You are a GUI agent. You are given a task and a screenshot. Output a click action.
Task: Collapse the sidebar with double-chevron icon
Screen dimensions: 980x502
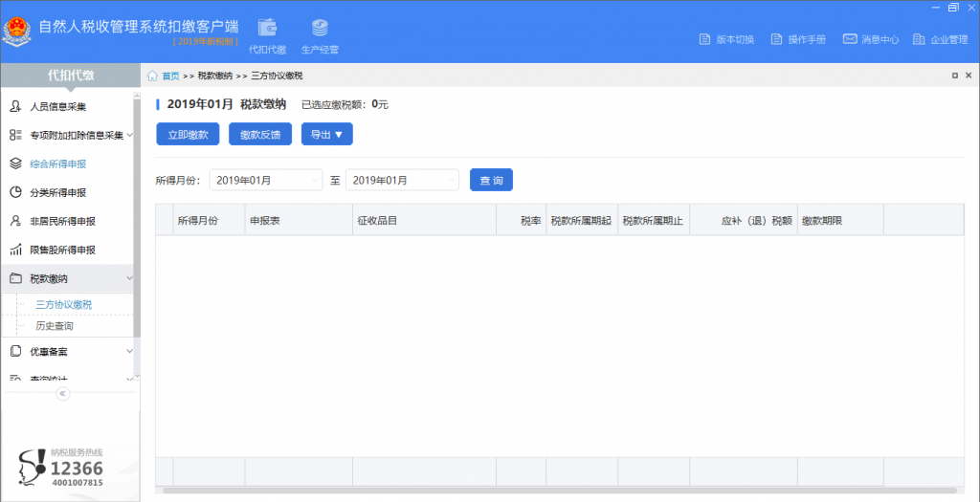(x=63, y=393)
